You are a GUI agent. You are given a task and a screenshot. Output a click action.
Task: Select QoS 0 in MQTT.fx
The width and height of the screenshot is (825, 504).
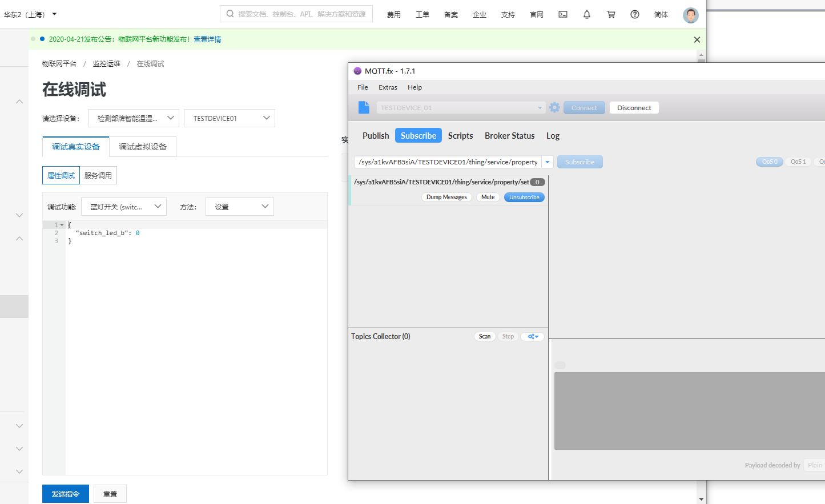click(x=770, y=162)
